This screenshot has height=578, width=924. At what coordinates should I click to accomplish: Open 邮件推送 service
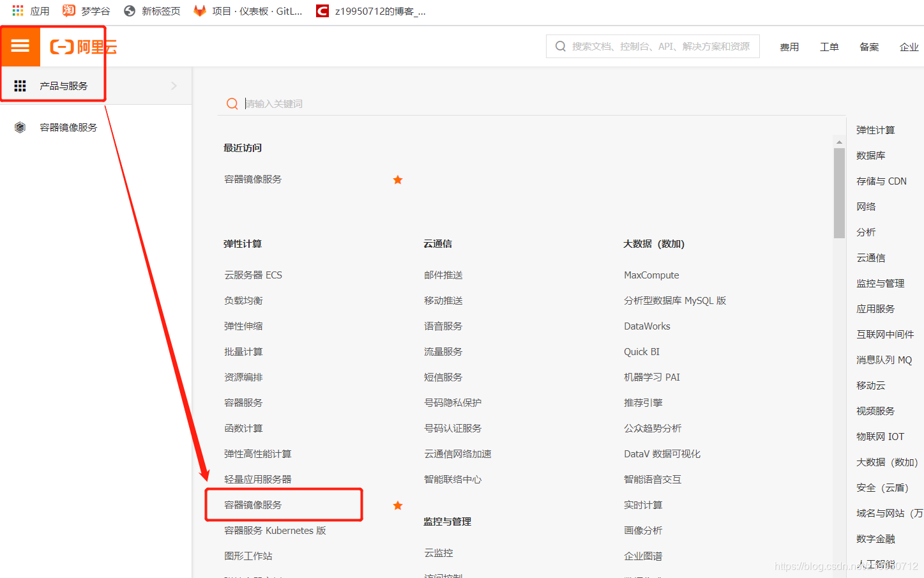tap(443, 275)
